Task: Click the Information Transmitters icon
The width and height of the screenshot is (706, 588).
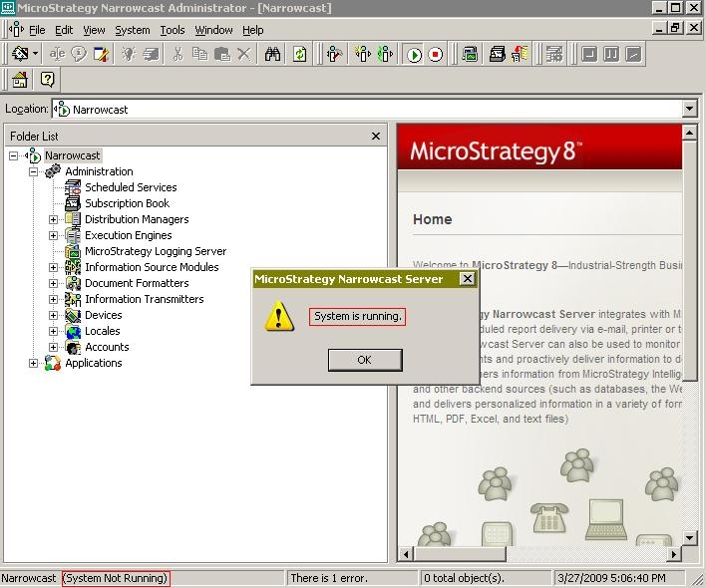Action: (x=73, y=299)
